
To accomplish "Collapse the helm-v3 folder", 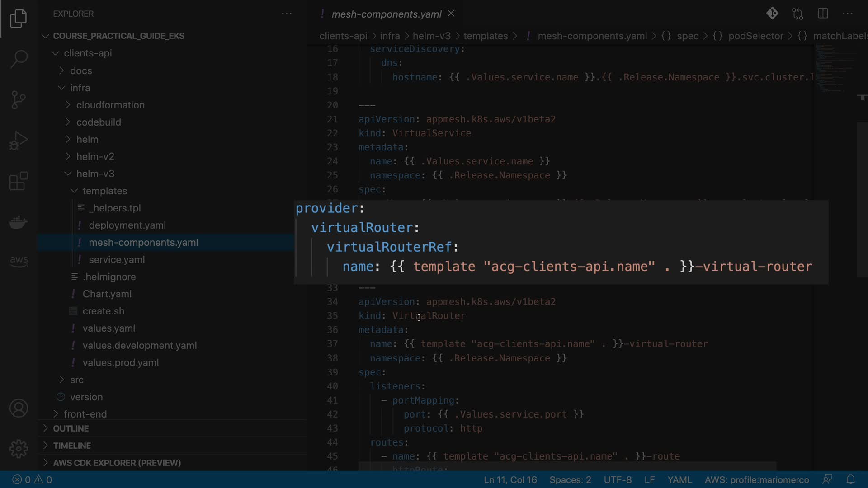I will 95,174.
